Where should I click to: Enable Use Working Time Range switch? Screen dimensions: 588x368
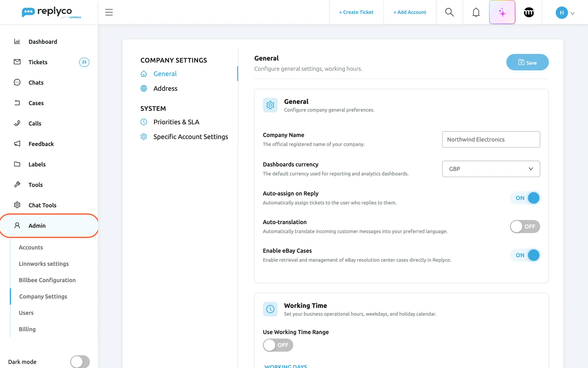pos(278,345)
